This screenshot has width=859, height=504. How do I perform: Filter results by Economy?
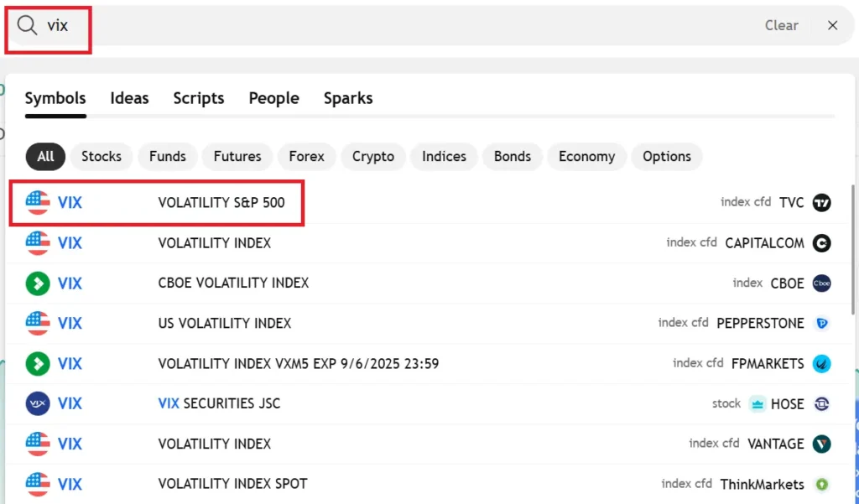pos(586,156)
